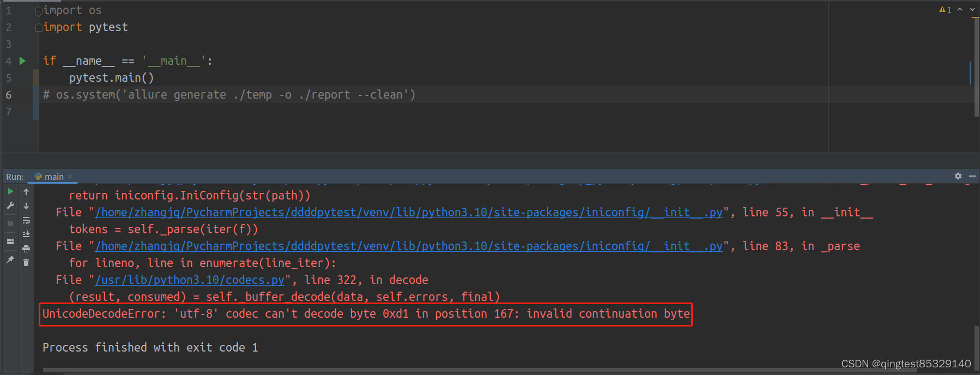Click 'return iniconfig.IniConfig(str(path))' trace line
Screen dimensions: 980x375
tap(190, 196)
